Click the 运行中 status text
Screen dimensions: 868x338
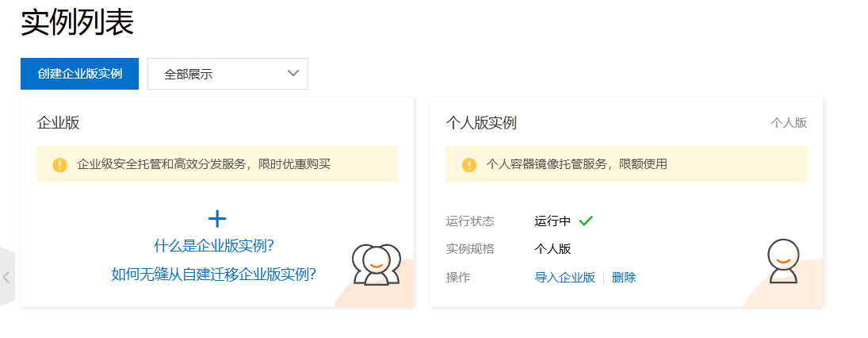pyautogui.click(x=553, y=221)
